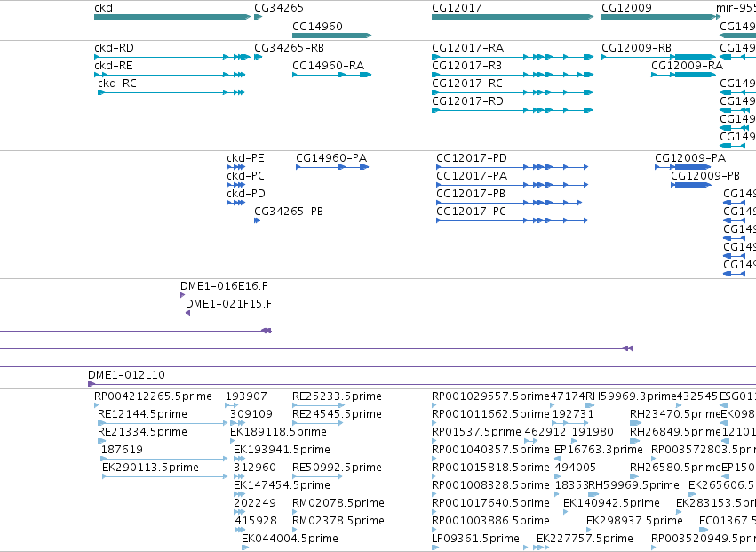Select EST EK298937.5prime
The image size is (756, 552).
pyautogui.click(x=589, y=530)
